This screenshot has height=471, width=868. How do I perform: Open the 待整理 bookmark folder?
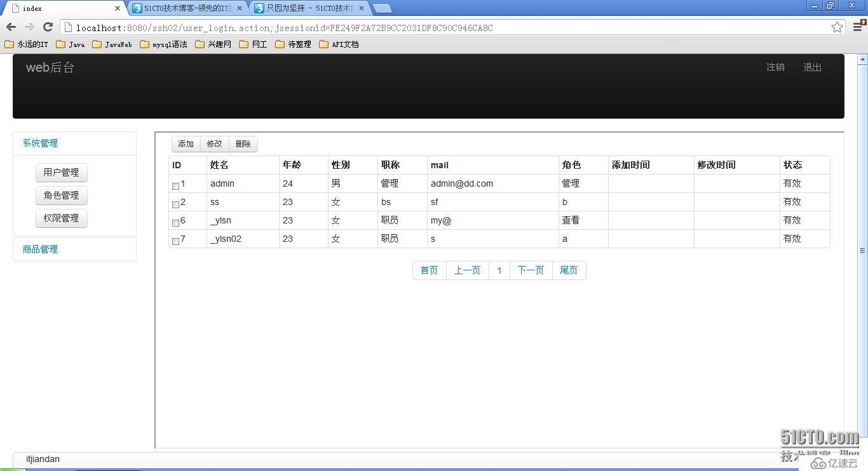pyautogui.click(x=294, y=44)
